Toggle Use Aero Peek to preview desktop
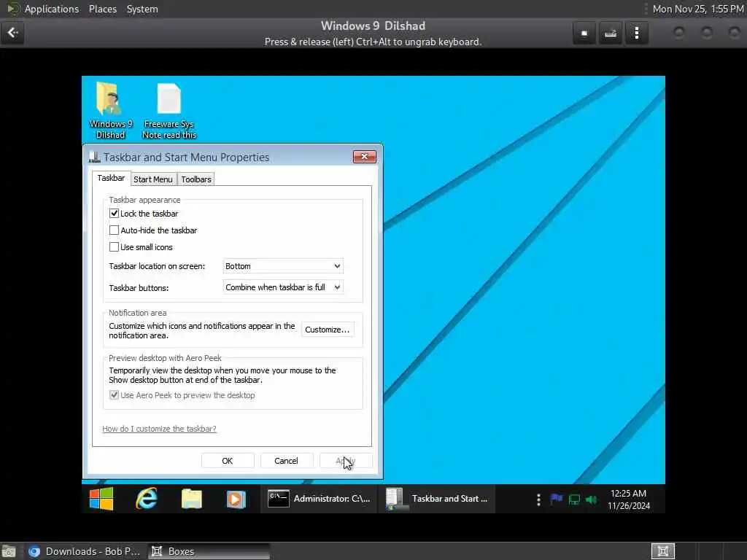747x560 pixels. [114, 394]
